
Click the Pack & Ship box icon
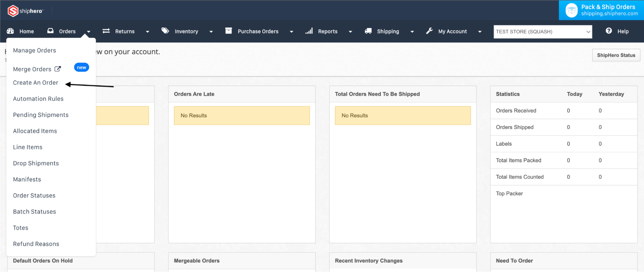pos(572,10)
